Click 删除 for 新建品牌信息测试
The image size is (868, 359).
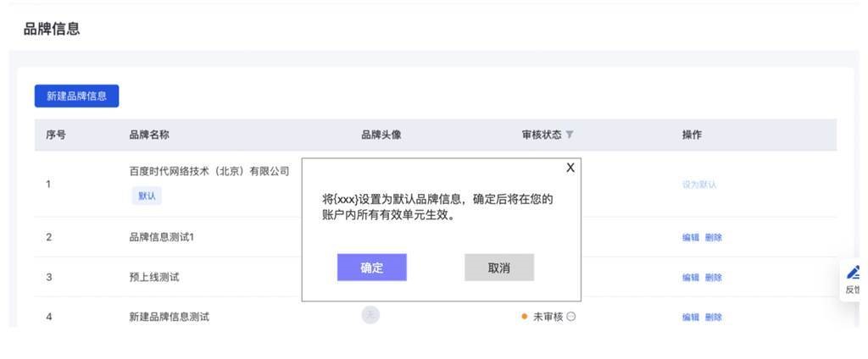[x=714, y=318]
